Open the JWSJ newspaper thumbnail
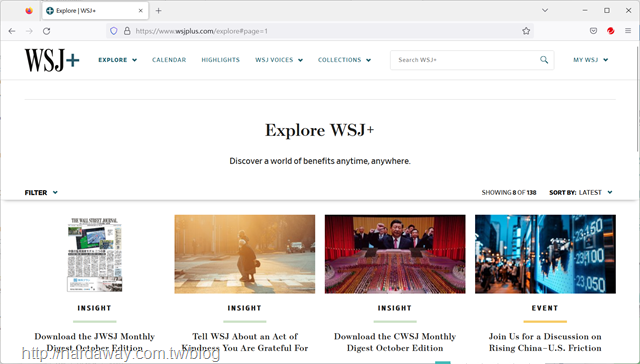 (x=95, y=254)
